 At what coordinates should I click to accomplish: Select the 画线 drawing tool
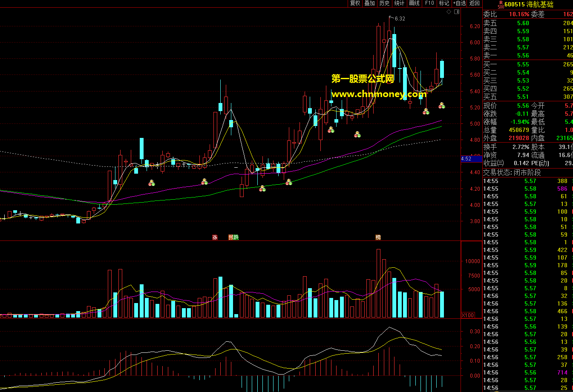414,3
